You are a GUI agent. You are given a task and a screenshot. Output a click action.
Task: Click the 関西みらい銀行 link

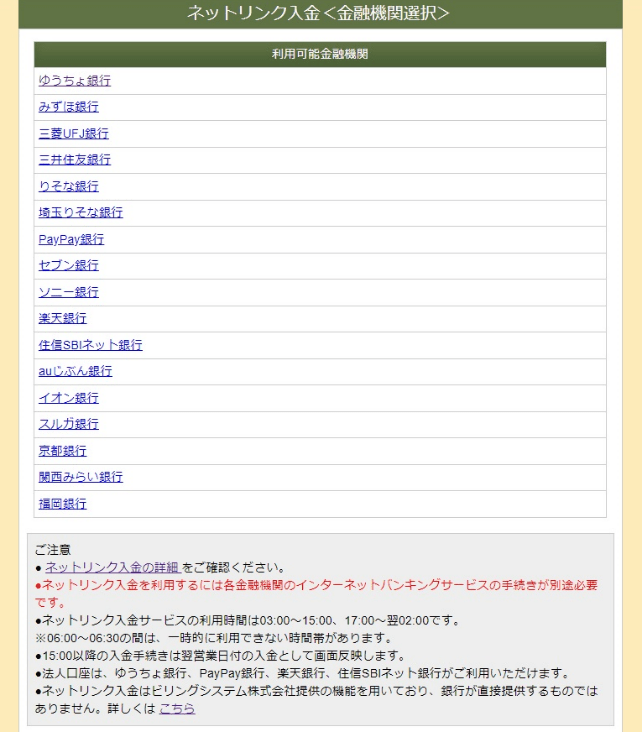(x=81, y=477)
